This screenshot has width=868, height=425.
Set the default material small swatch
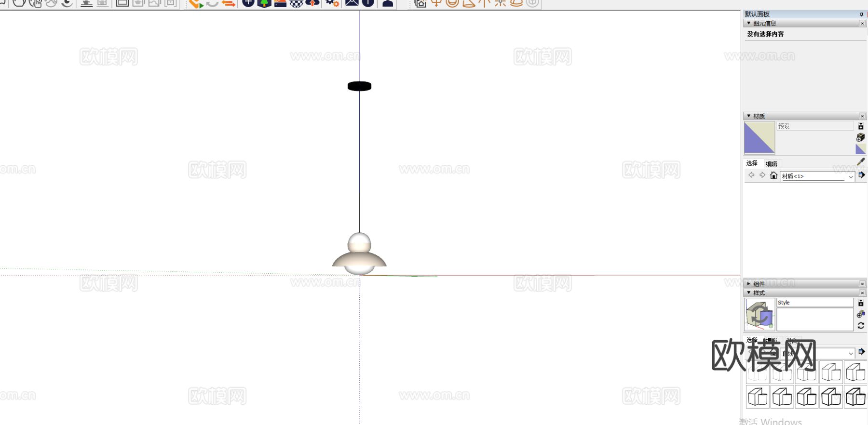(x=861, y=149)
